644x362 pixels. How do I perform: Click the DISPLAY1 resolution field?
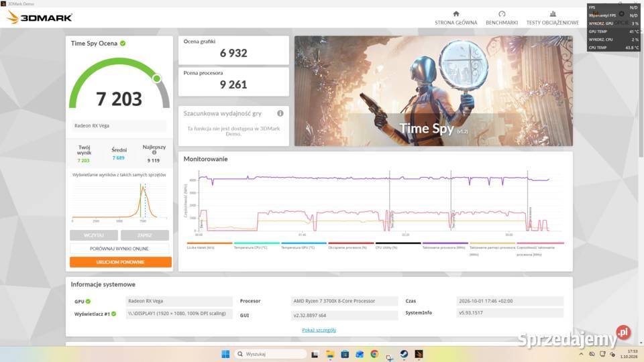(178, 314)
